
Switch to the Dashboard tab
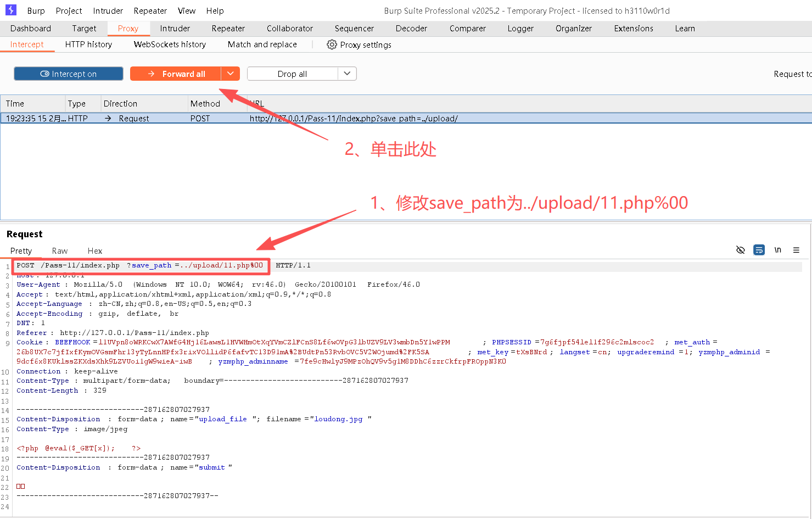31,29
